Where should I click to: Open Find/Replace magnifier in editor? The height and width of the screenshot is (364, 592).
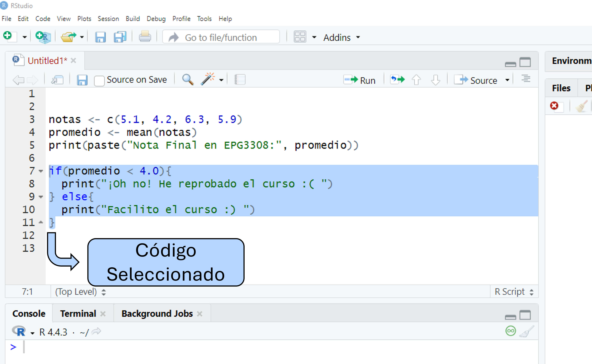187,80
